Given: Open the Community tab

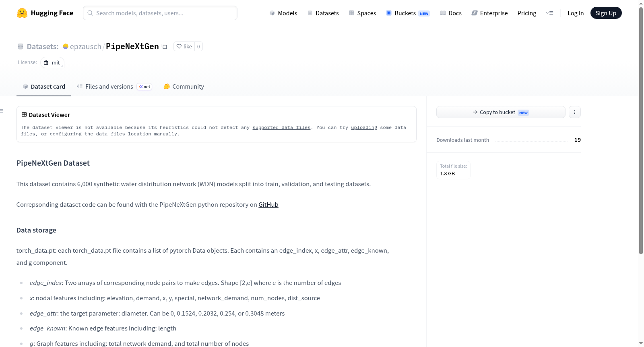Looking at the screenshot, I should point(184,86).
